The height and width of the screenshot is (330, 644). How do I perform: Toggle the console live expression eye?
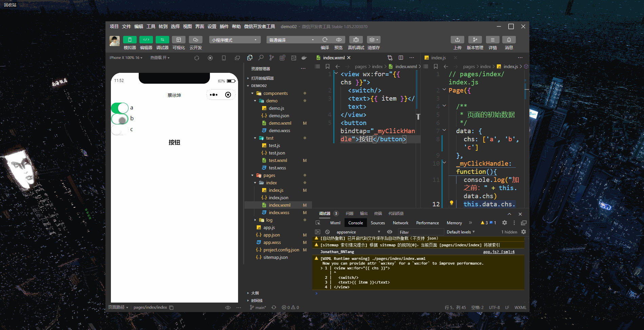[x=390, y=232]
